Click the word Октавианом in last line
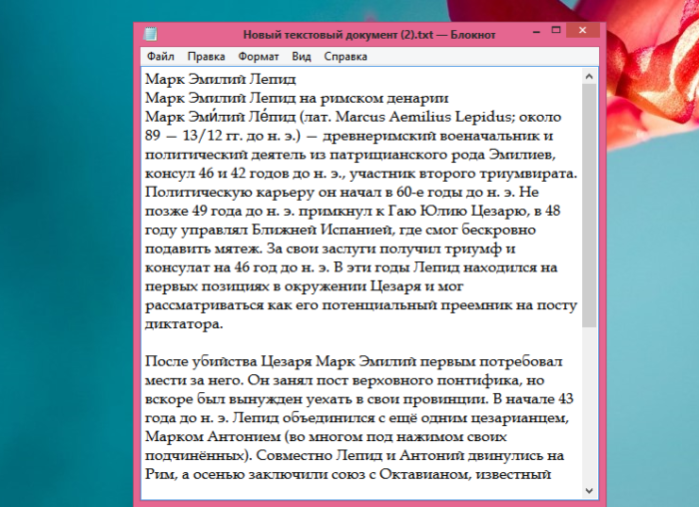The image size is (699, 507). tap(425, 474)
